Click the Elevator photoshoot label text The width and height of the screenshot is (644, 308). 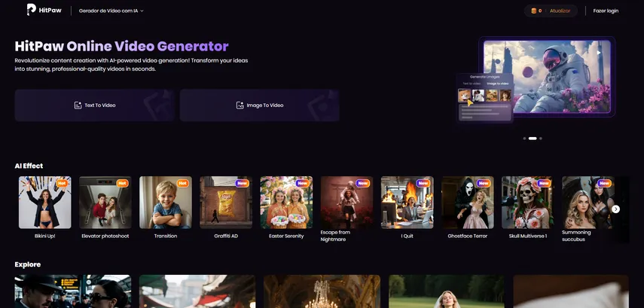[105, 236]
